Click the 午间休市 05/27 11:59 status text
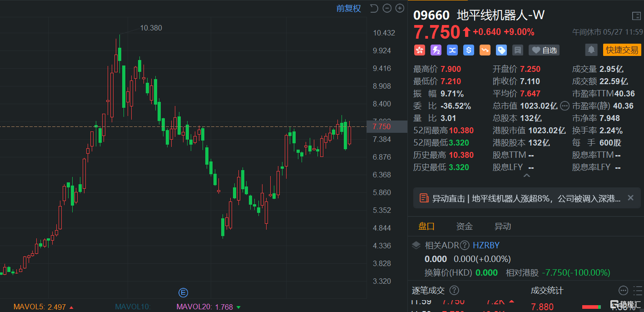Image resolution: width=644 pixels, height=312 pixels. [607, 32]
